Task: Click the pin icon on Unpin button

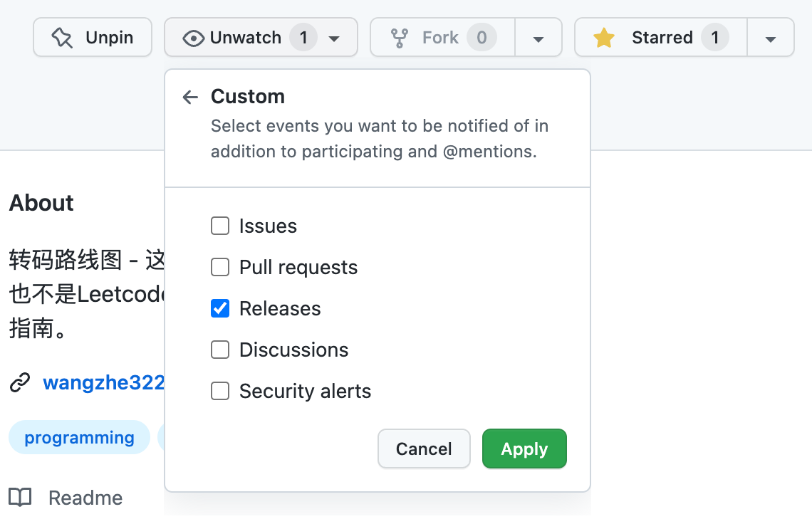Action: click(x=62, y=38)
